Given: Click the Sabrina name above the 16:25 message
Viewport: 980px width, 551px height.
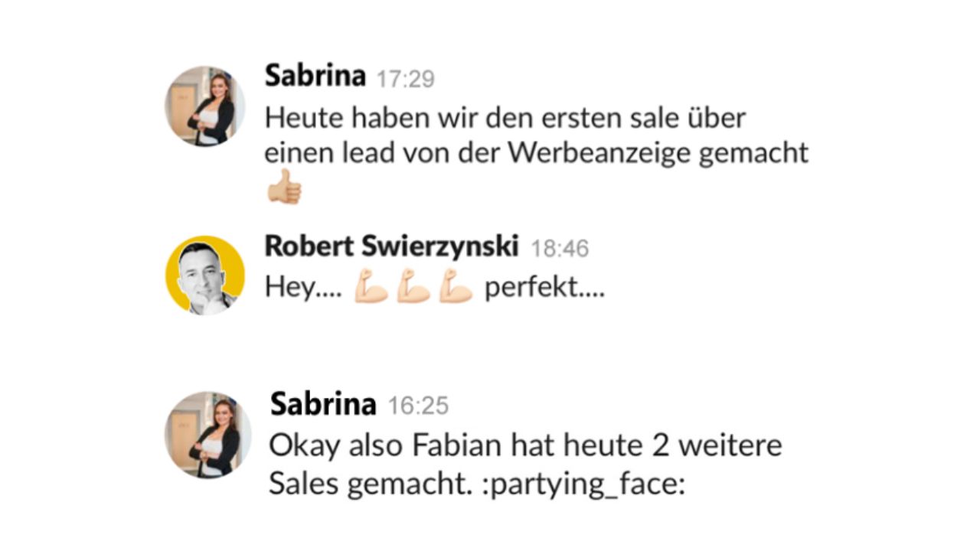Looking at the screenshot, I should [x=323, y=404].
